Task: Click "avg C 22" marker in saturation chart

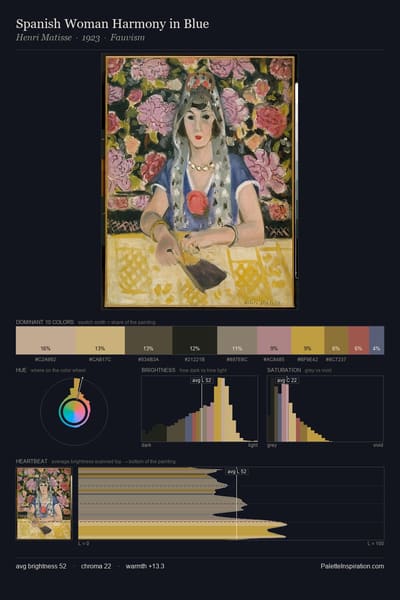Action: click(x=287, y=380)
